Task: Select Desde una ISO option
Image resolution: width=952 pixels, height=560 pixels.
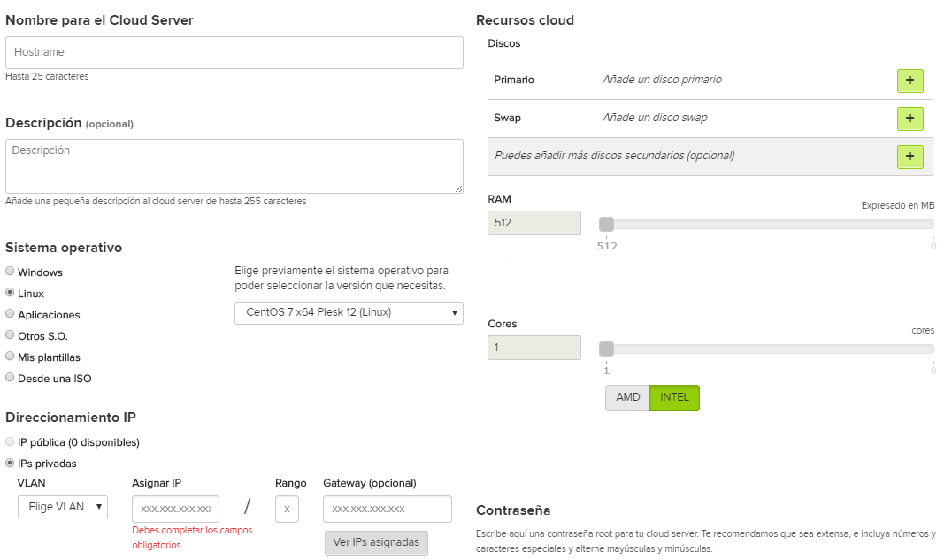Action: (x=10, y=378)
